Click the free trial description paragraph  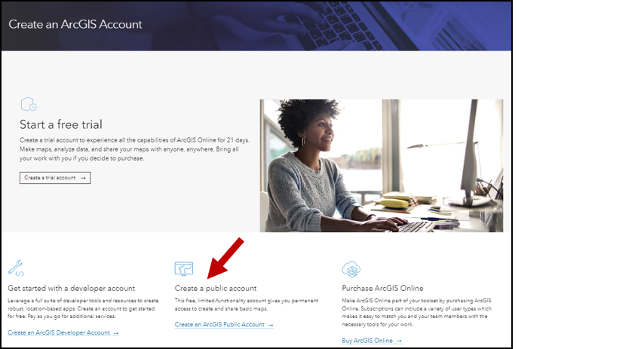pyautogui.click(x=134, y=149)
